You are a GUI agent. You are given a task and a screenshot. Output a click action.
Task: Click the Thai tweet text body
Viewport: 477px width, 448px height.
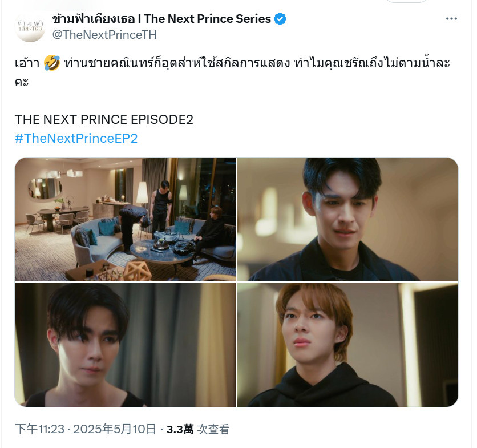click(232, 72)
